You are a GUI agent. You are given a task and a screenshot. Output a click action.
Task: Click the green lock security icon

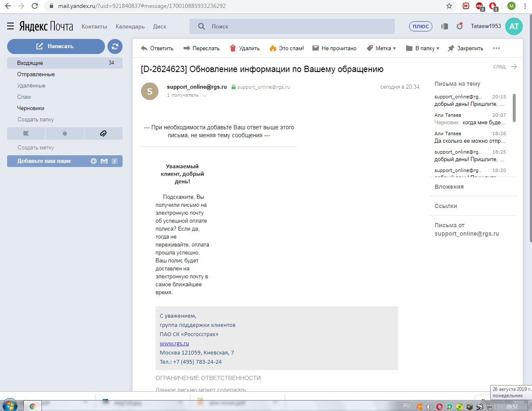pyautogui.click(x=233, y=87)
